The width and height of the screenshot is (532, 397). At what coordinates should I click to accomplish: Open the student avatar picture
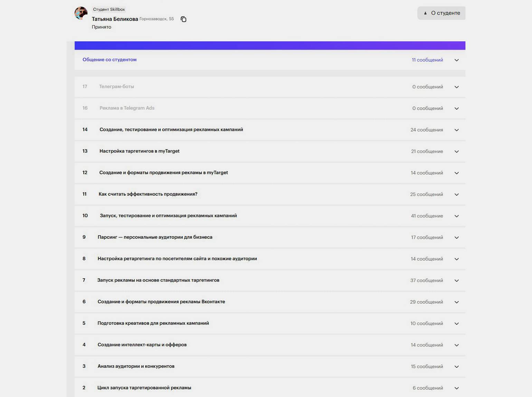(81, 13)
